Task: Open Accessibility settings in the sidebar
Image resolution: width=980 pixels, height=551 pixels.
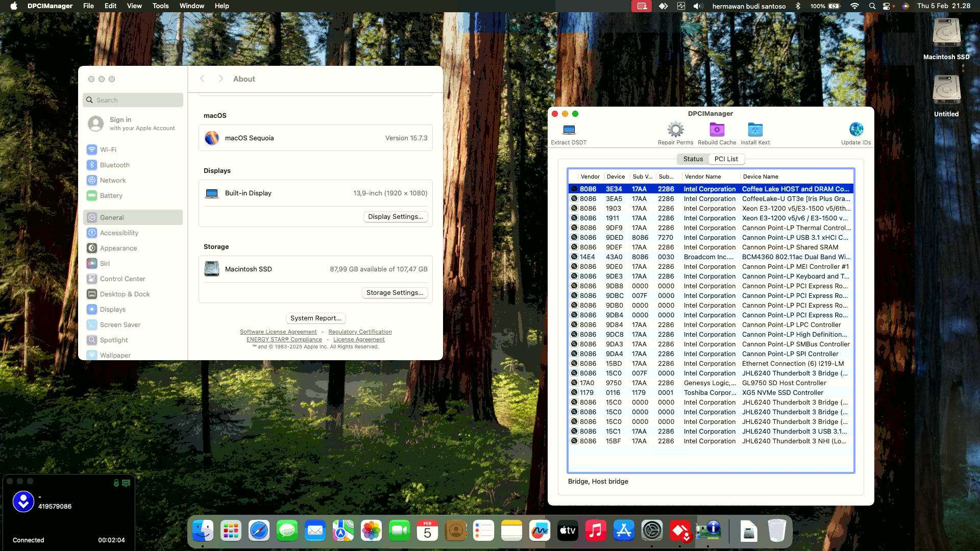Action: 133,233
